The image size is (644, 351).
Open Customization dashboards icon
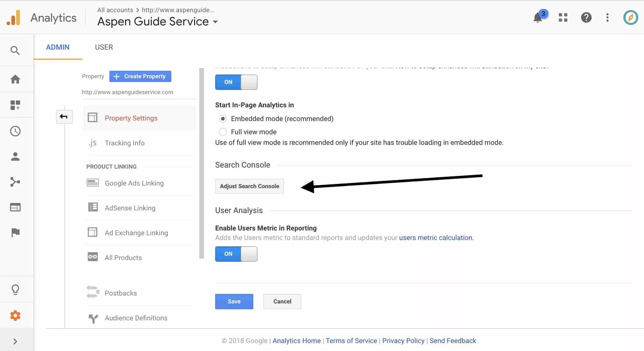click(15, 105)
